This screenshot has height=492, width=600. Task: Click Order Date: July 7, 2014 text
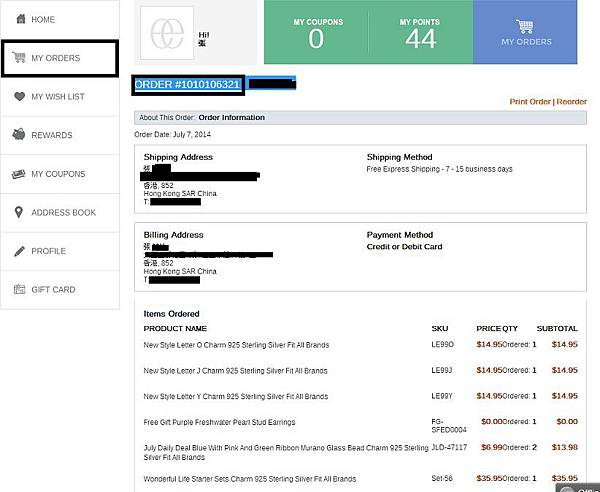point(172,135)
